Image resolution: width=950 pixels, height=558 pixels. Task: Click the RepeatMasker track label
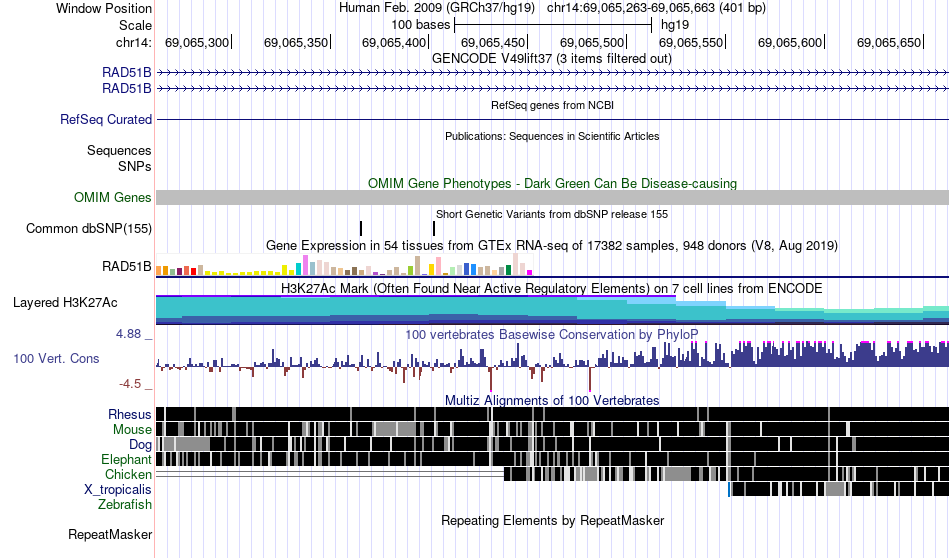coord(110,534)
